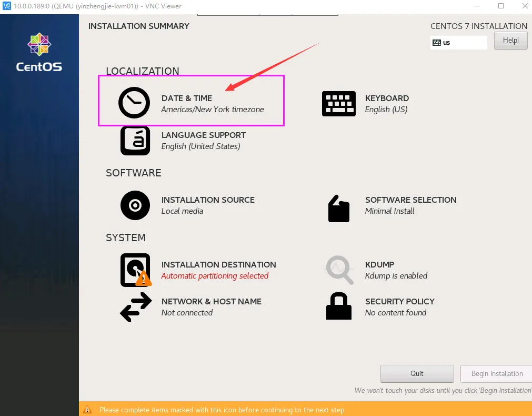Click 'Kdump is enabled' text
The image size is (532, 416).
[396, 276]
